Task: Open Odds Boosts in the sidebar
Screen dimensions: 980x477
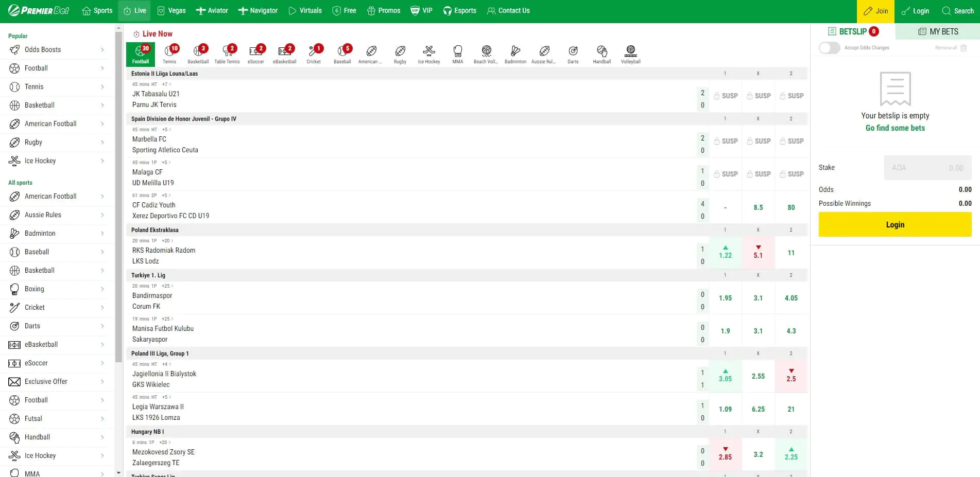Action: [43, 49]
